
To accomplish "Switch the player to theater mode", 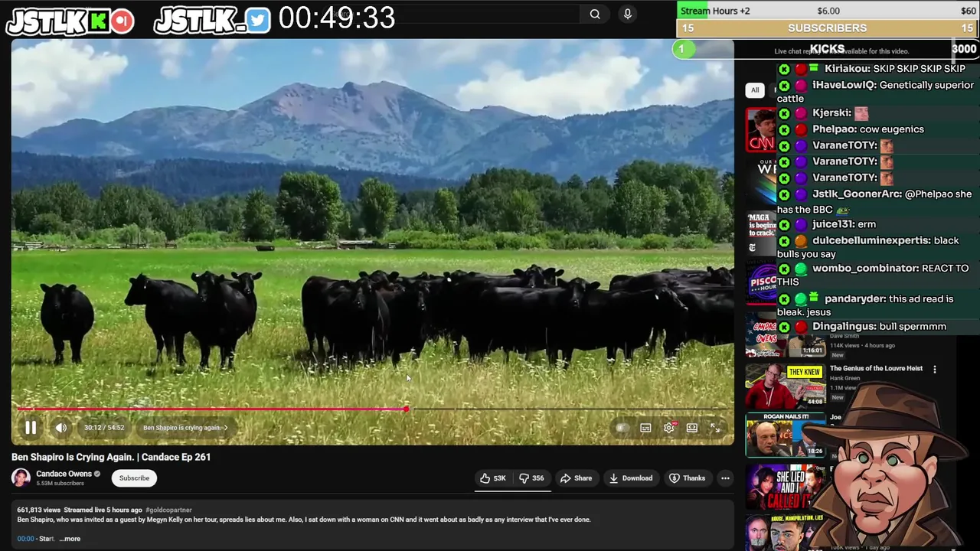I will coord(692,428).
